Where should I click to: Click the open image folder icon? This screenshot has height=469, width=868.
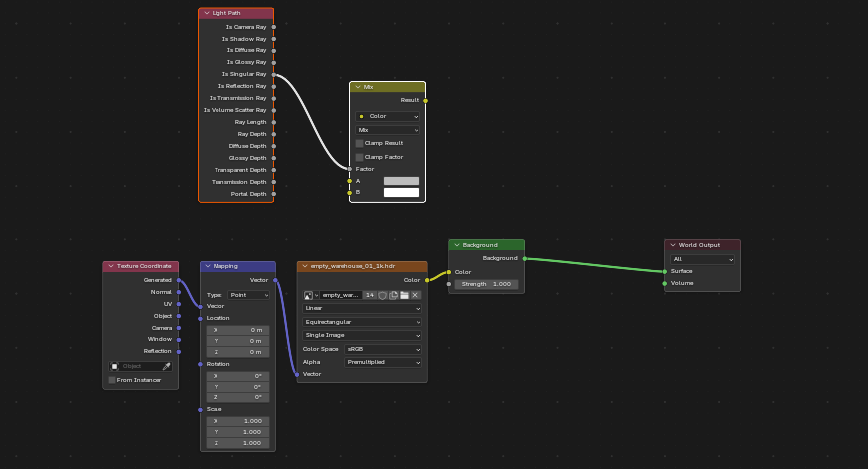tap(405, 295)
